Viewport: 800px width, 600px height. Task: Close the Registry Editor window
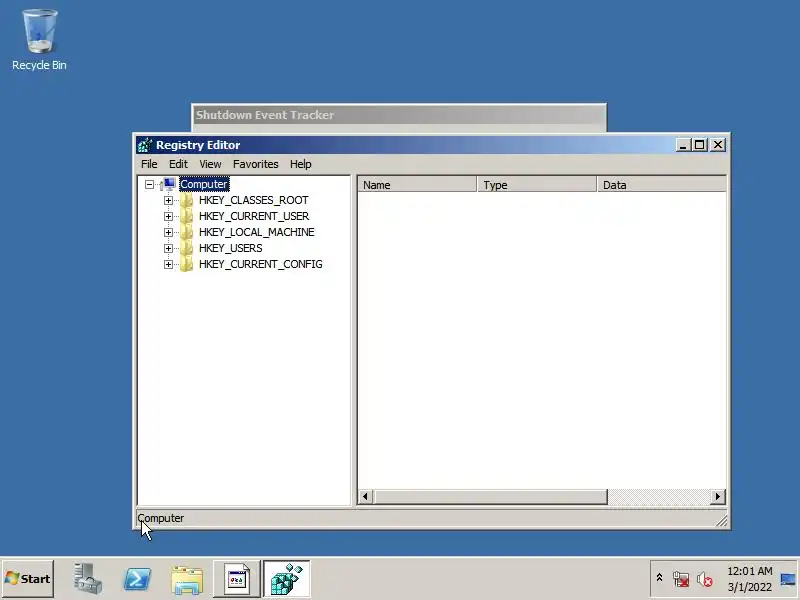tap(718, 145)
